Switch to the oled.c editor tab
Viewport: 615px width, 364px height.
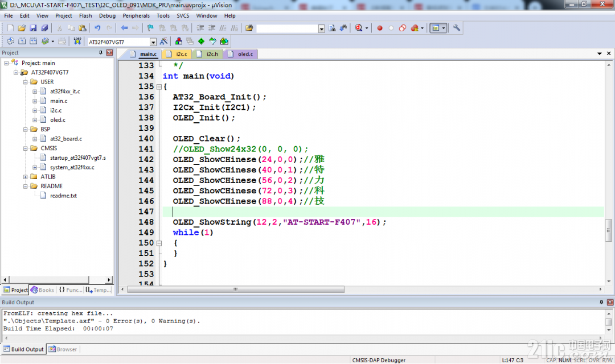pyautogui.click(x=241, y=54)
